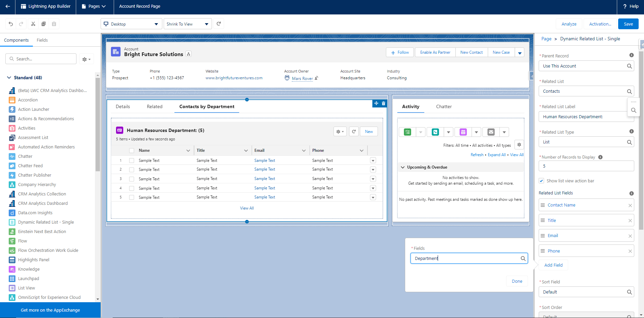This screenshot has width=644, height=318.
Task: Copy the selected component
Action: (x=43, y=24)
